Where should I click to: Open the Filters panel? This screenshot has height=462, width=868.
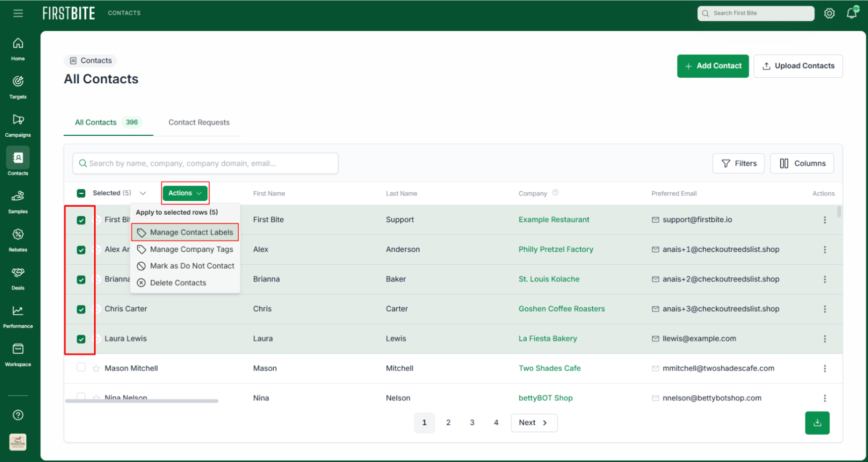tap(739, 163)
